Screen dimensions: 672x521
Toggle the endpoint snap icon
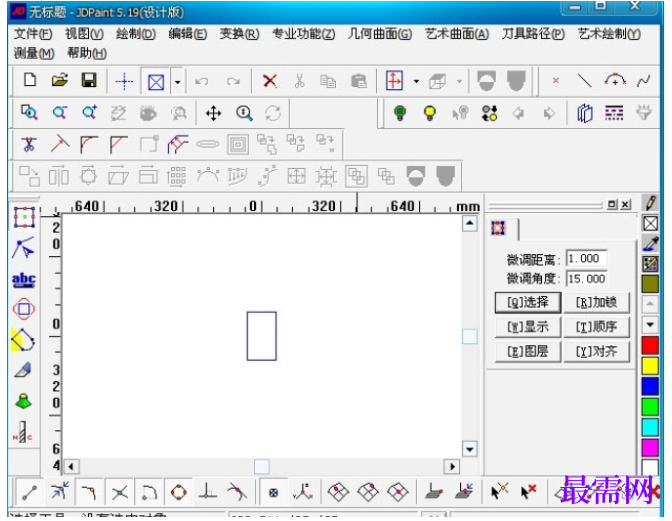point(30,492)
